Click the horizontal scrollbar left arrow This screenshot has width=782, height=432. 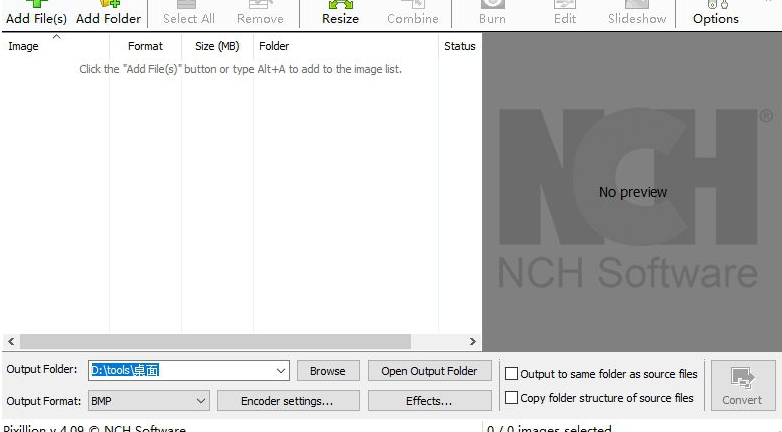pos(11,342)
